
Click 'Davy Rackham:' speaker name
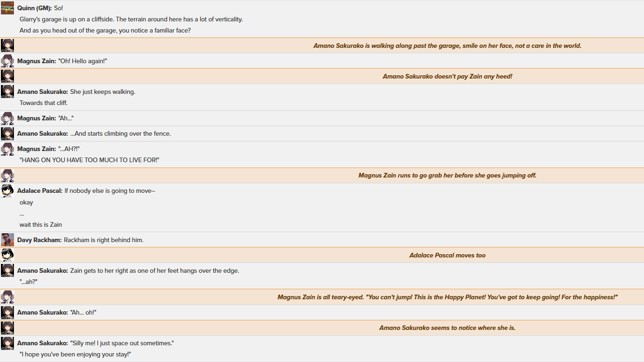pos(39,240)
